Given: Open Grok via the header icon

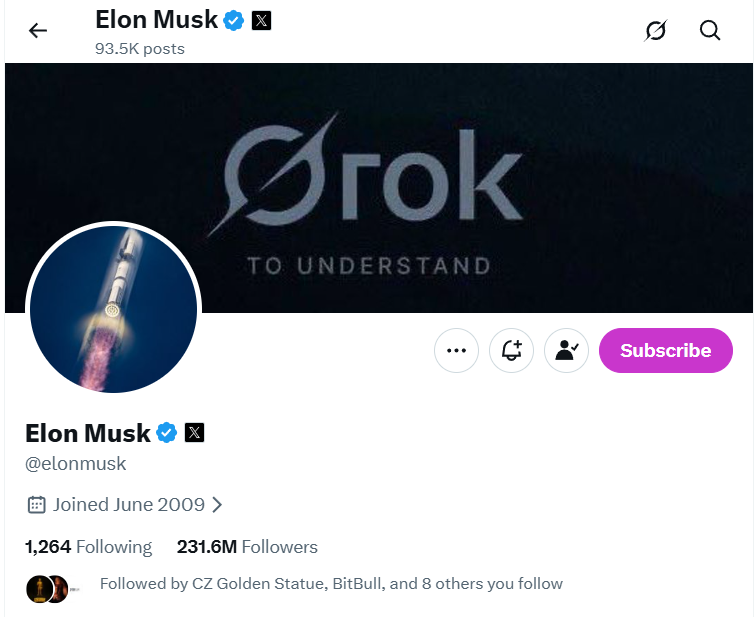Looking at the screenshot, I should (655, 31).
